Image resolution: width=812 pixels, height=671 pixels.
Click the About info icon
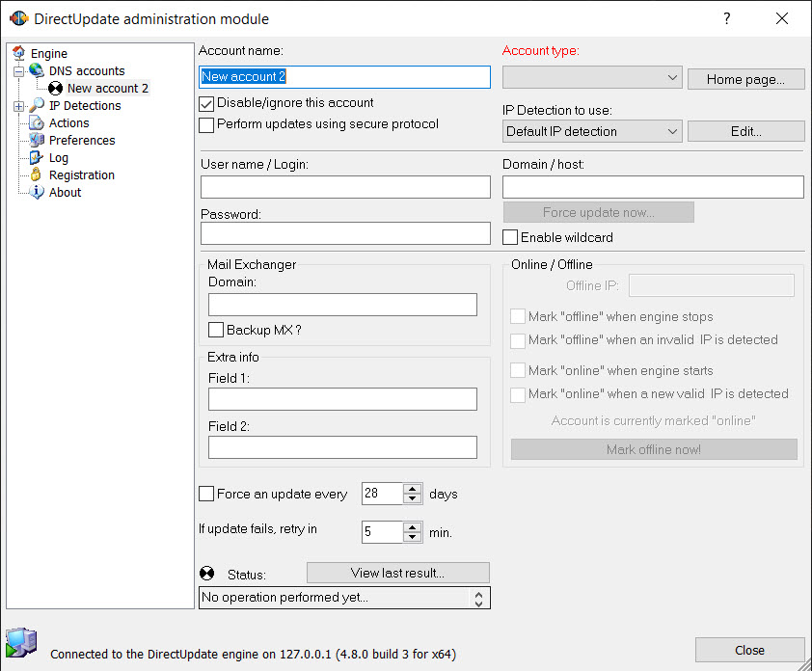click(x=37, y=192)
